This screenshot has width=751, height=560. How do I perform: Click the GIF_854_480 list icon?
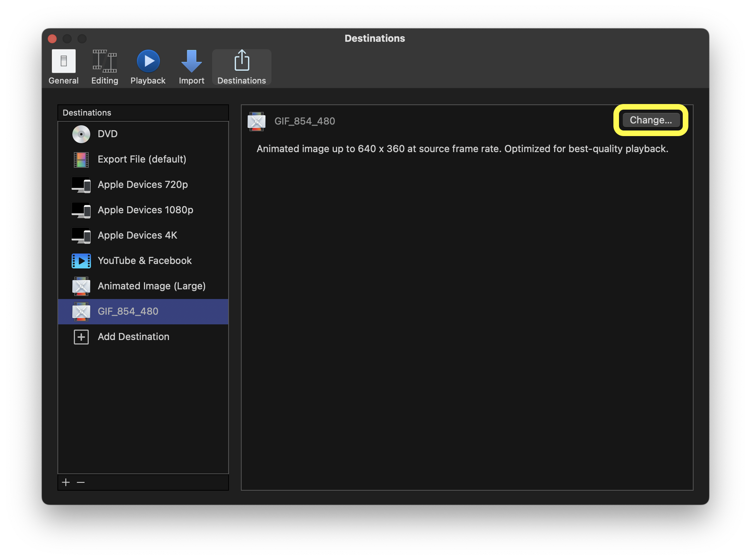pos(81,312)
